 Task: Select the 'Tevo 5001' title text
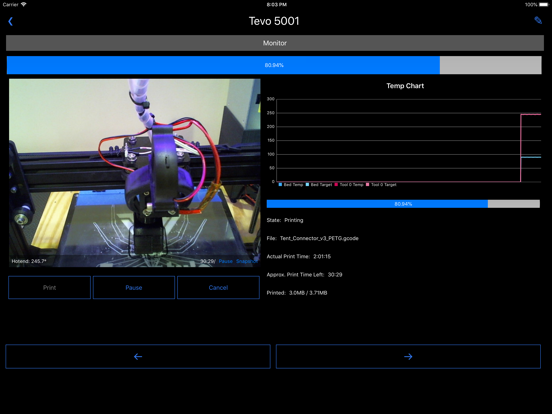coord(274,21)
